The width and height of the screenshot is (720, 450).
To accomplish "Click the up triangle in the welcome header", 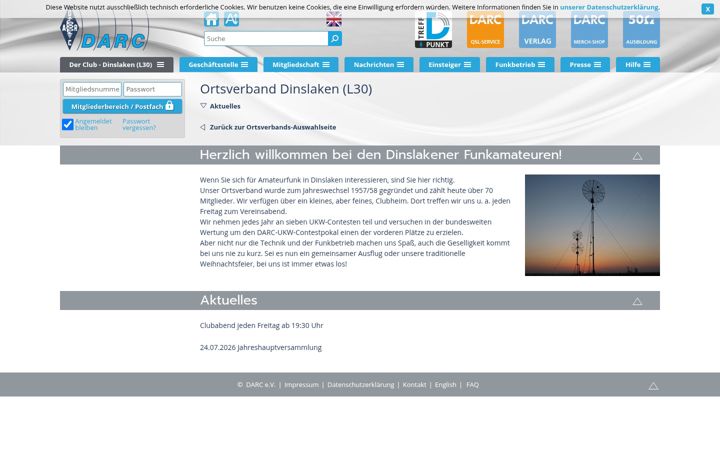I will point(637,156).
